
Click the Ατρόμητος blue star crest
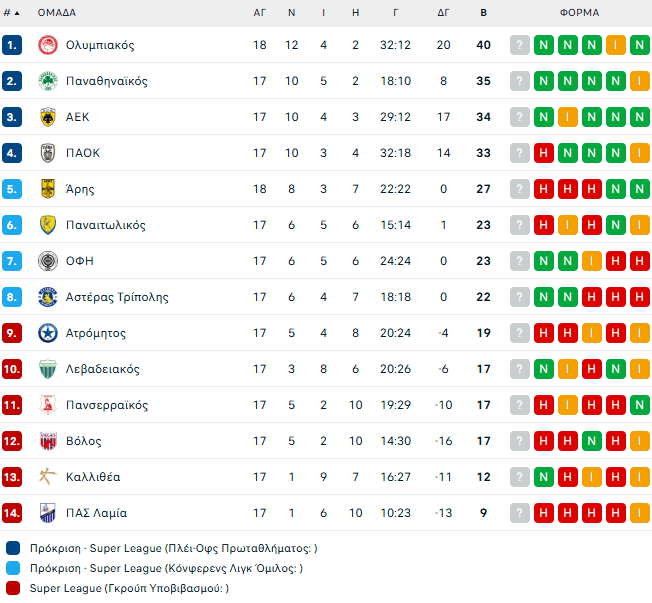[47, 333]
